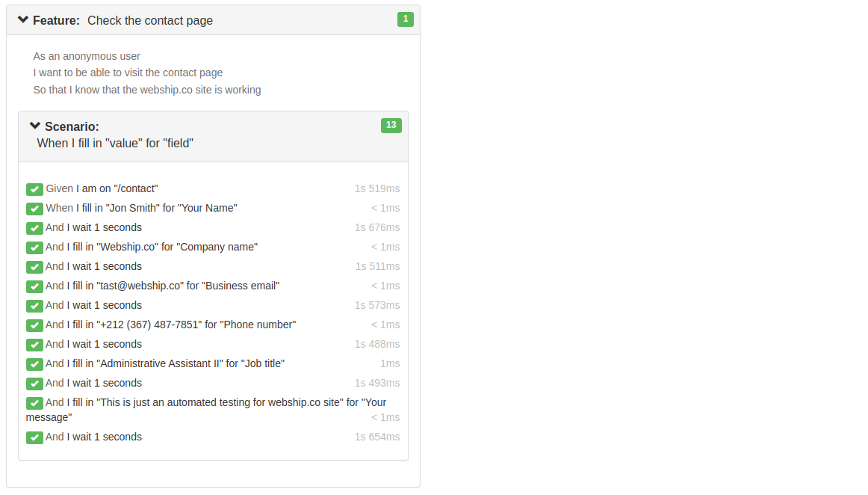The image size is (868, 495).
Task: Open the step 'Given I am on "/contact"'
Action: [101, 188]
